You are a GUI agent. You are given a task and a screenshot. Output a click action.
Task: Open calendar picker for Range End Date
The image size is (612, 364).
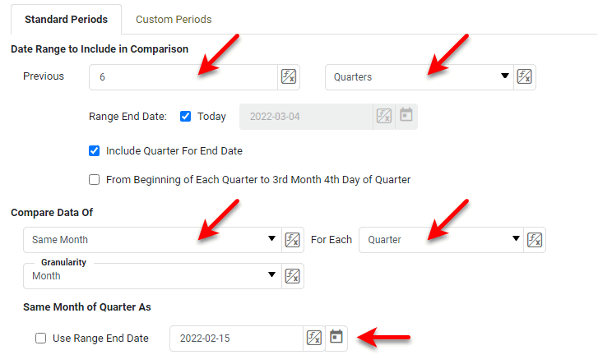click(x=406, y=116)
